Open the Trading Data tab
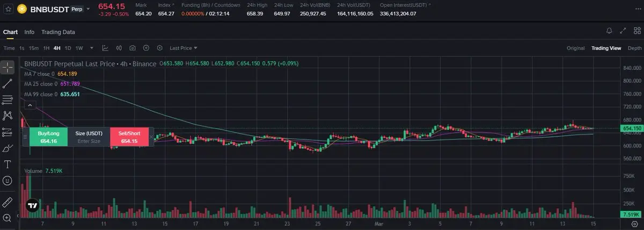This screenshot has height=230, width=644. 58,32
